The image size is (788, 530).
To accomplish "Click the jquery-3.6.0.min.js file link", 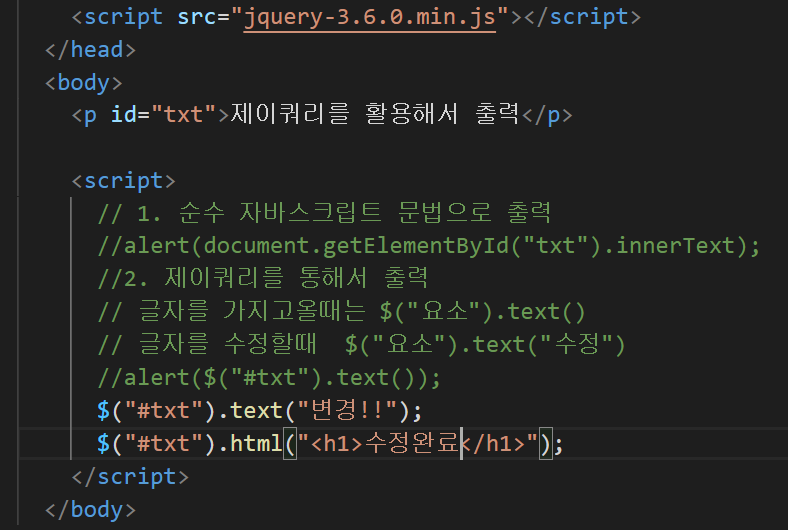I will (369, 17).
